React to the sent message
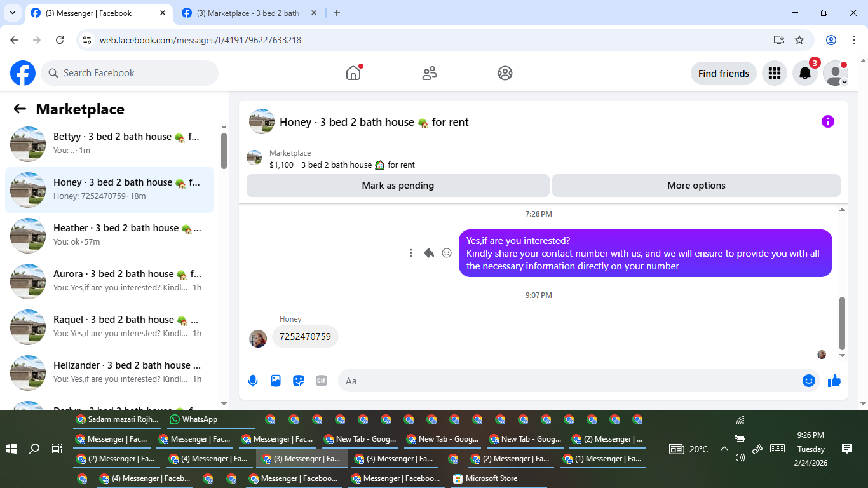The image size is (868, 488). [x=447, y=253]
